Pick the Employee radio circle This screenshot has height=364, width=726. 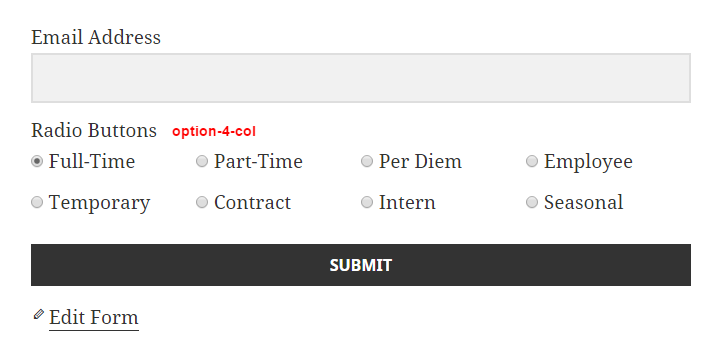(x=532, y=161)
